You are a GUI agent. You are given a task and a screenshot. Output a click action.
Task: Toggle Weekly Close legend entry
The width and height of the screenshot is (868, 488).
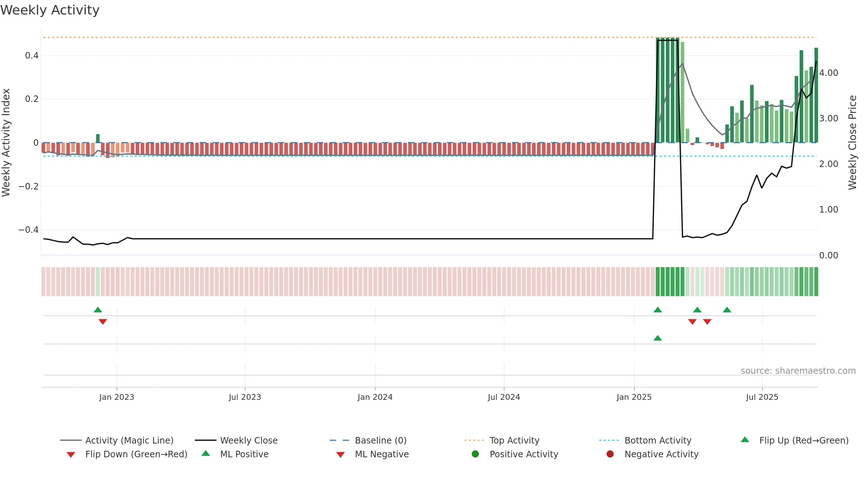(236, 440)
